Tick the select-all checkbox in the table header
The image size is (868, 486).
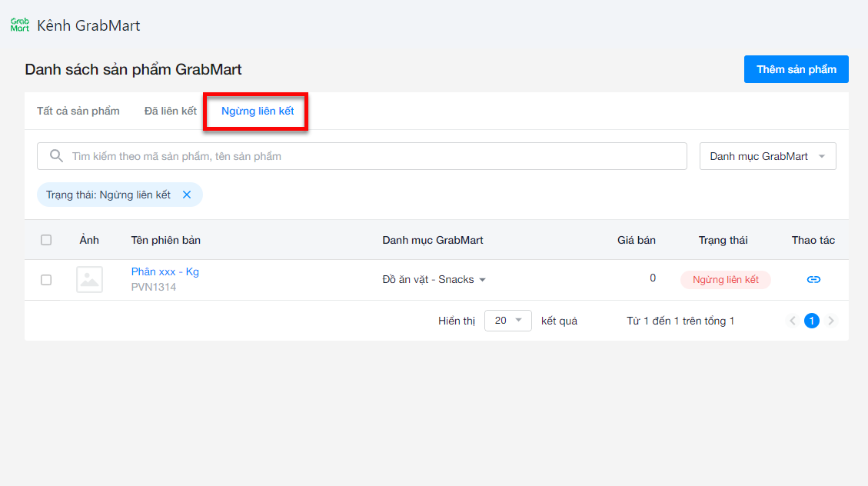pyautogui.click(x=46, y=240)
